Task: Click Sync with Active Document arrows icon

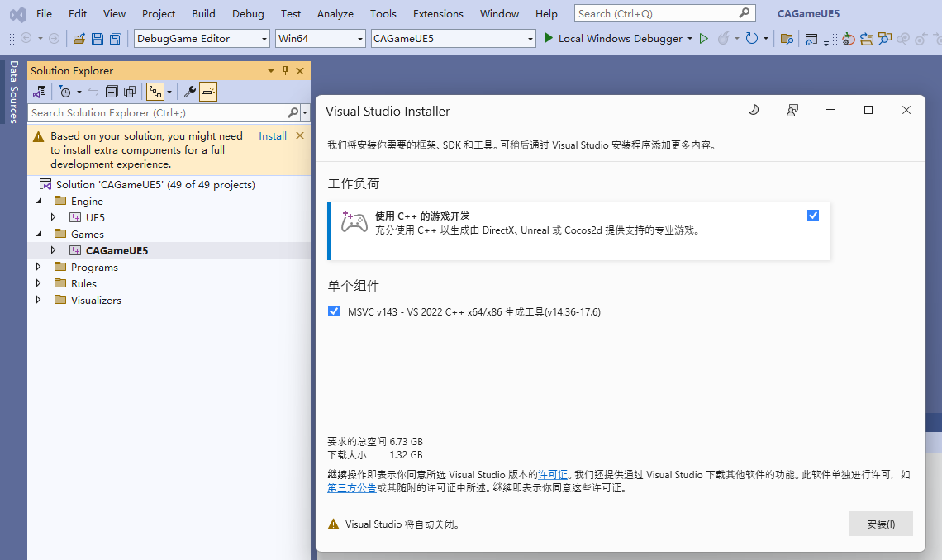Action: click(x=93, y=92)
